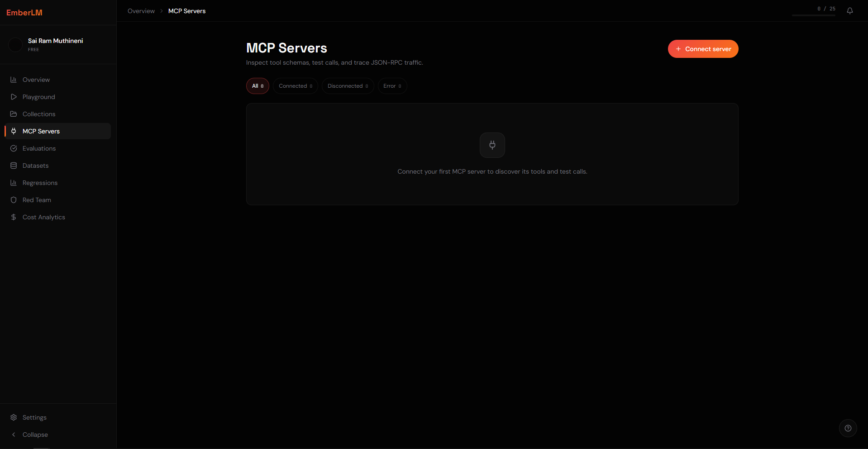The image size is (868, 449).
Task: Click the Evaluations check-circle icon
Action: pyautogui.click(x=14, y=148)
